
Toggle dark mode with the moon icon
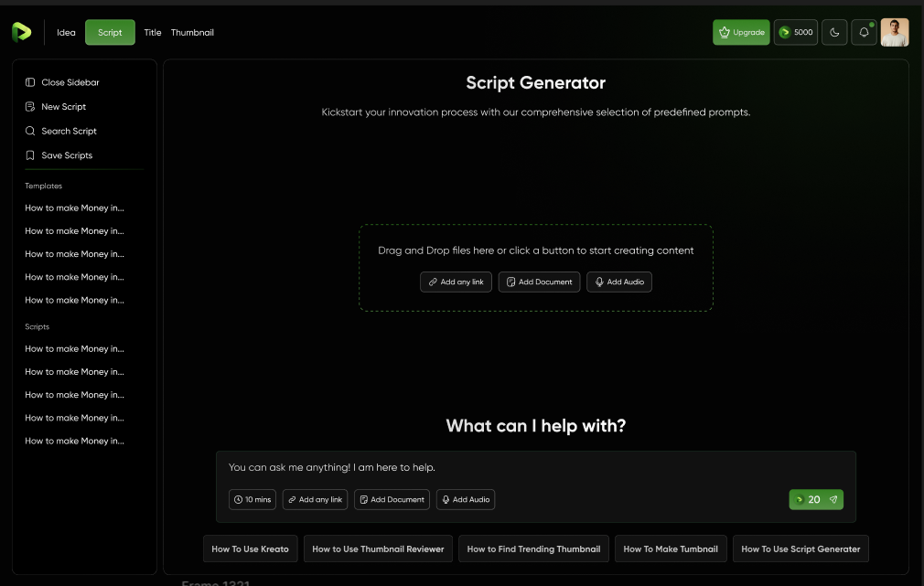[x=834, y=32]
